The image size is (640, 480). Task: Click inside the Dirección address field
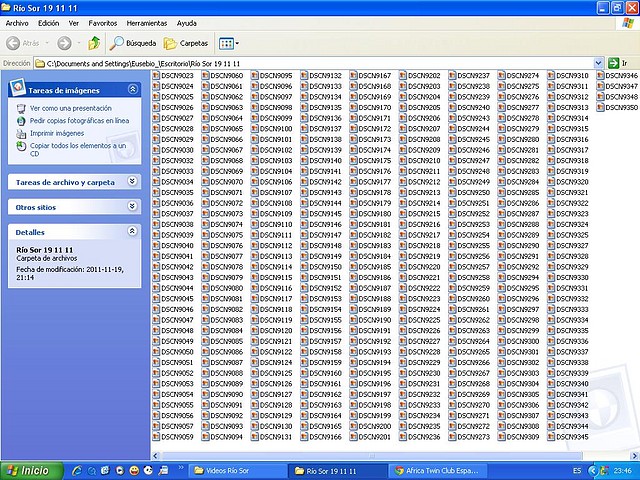(314, 63)
